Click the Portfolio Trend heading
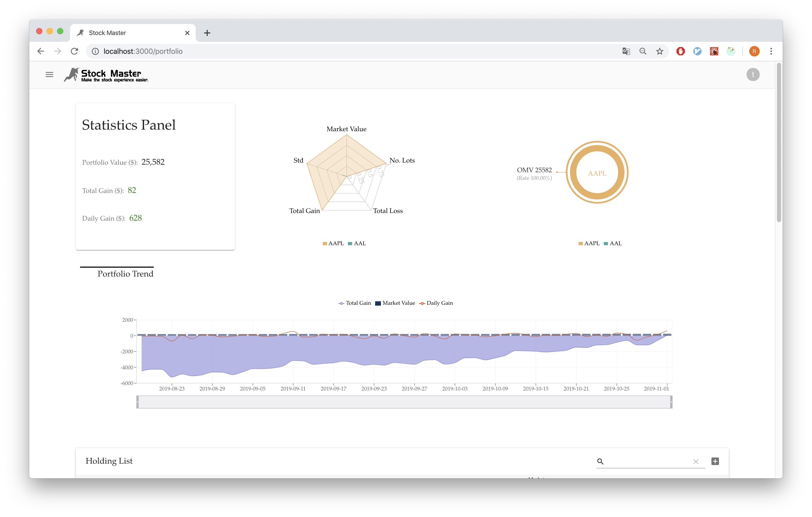Viewport: 812px width, 517px height. 126,274
